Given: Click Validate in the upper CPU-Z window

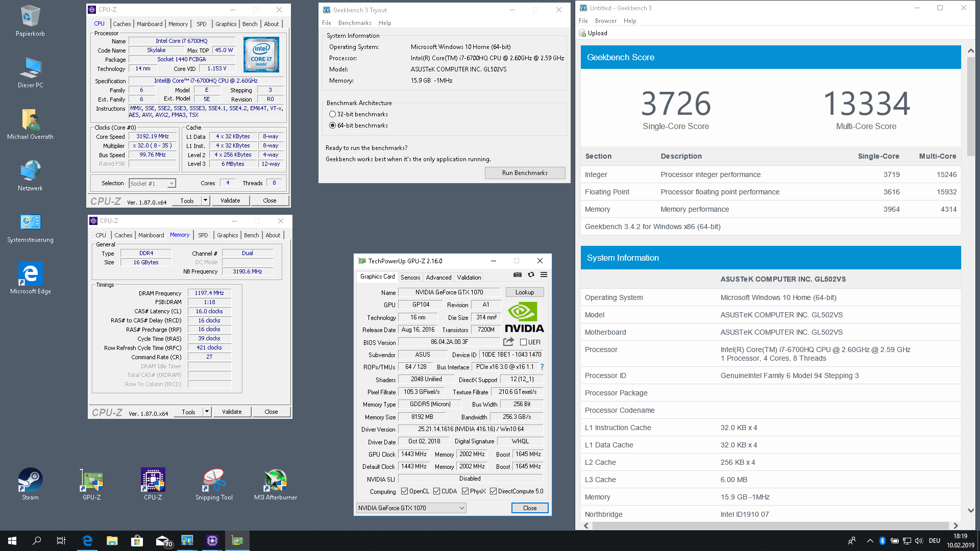Looking at the screenshot, I should coord(230,201).
